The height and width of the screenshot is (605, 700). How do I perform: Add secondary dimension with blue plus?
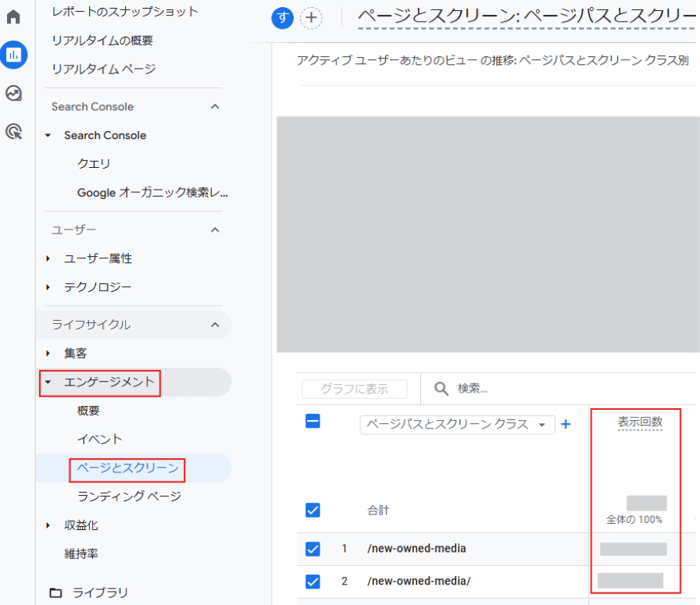coord(566,424)
